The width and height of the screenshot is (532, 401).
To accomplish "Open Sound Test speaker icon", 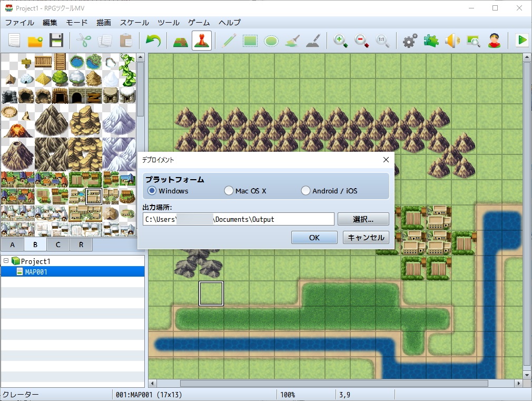I will click(x=452, y=41).
